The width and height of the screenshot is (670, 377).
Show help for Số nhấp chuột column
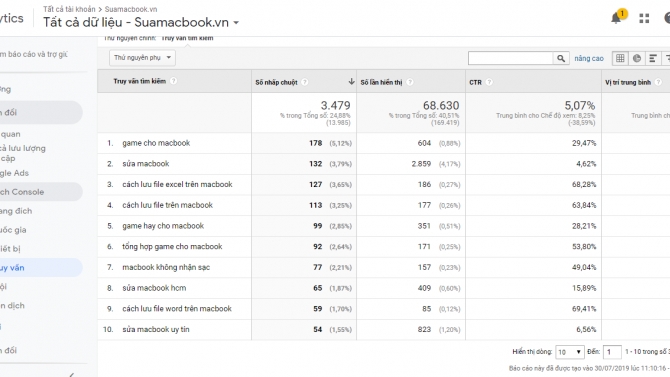(x=305, y=82)
